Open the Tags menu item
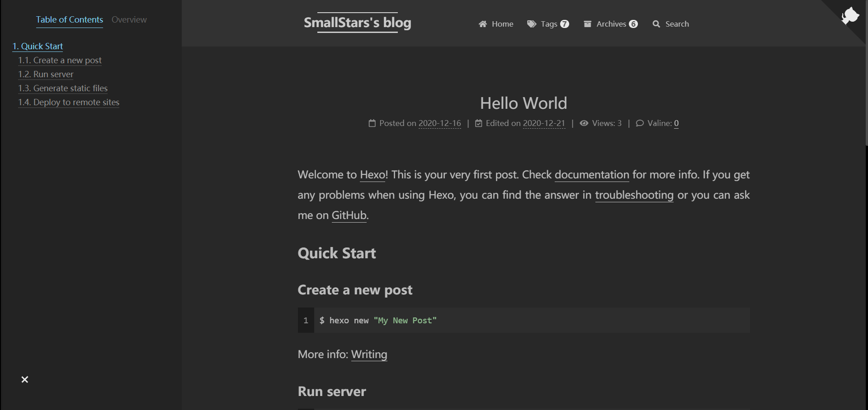 tap(548, 24)
